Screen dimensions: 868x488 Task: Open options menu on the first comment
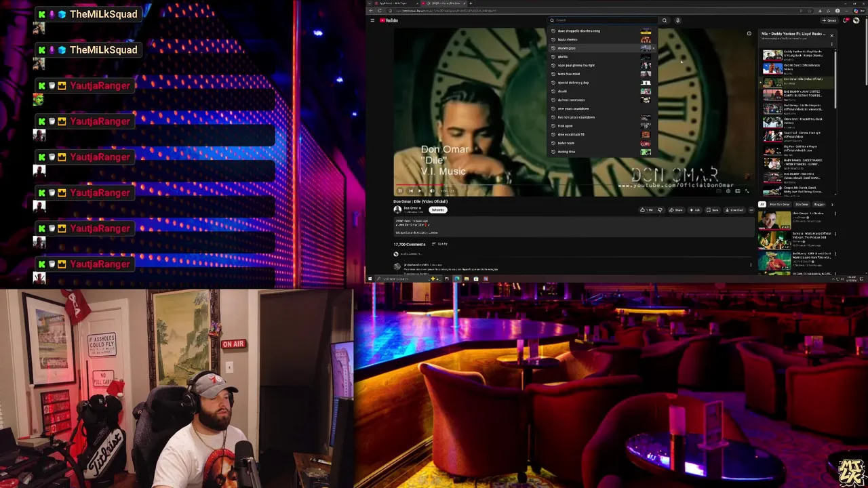pos(751,264)
